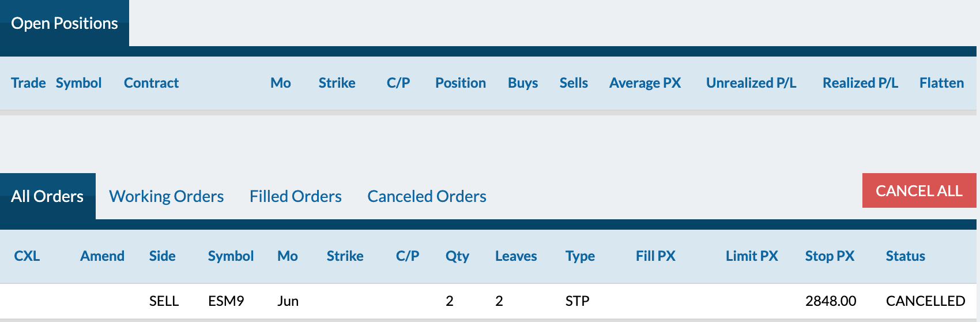This screenshot has height=322, width=980.
Task: Sort positions by Symbol column header
Action: [79, 83]
